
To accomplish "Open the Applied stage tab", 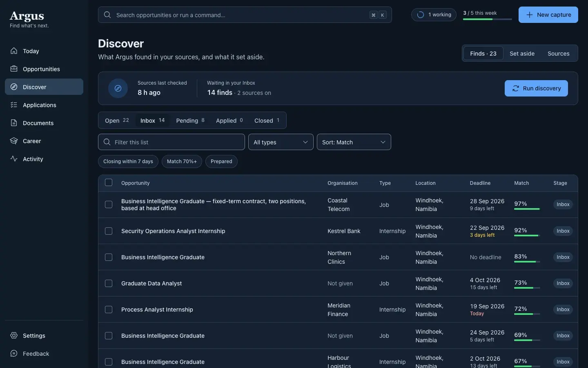I will pos(229,120).
